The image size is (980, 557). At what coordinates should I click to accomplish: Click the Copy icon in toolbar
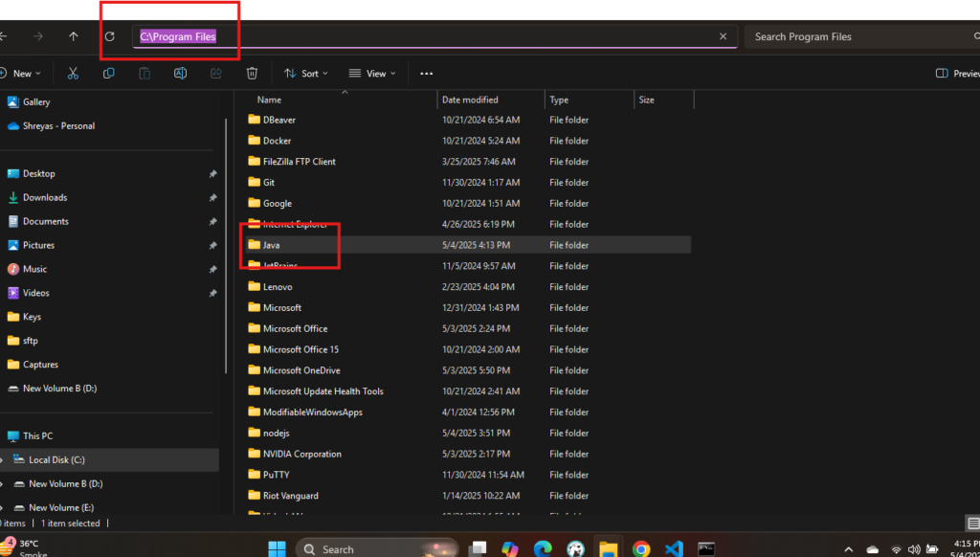coord(108,74)
